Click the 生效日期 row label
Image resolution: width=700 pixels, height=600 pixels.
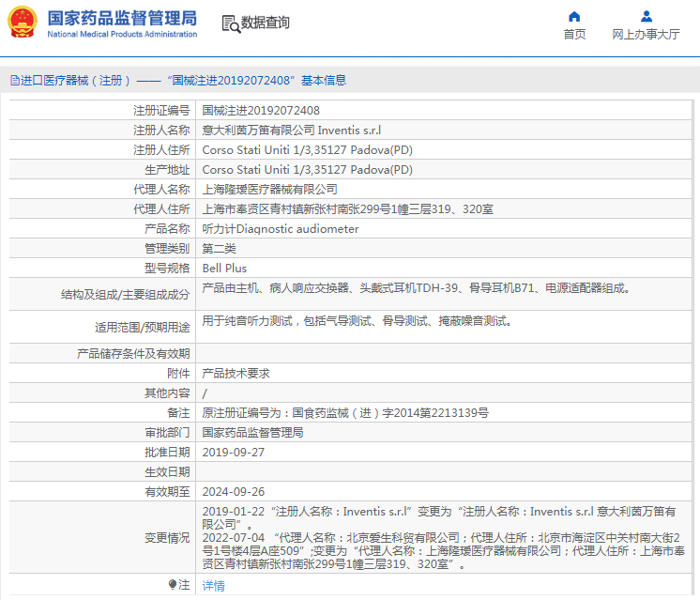[167, 471]
